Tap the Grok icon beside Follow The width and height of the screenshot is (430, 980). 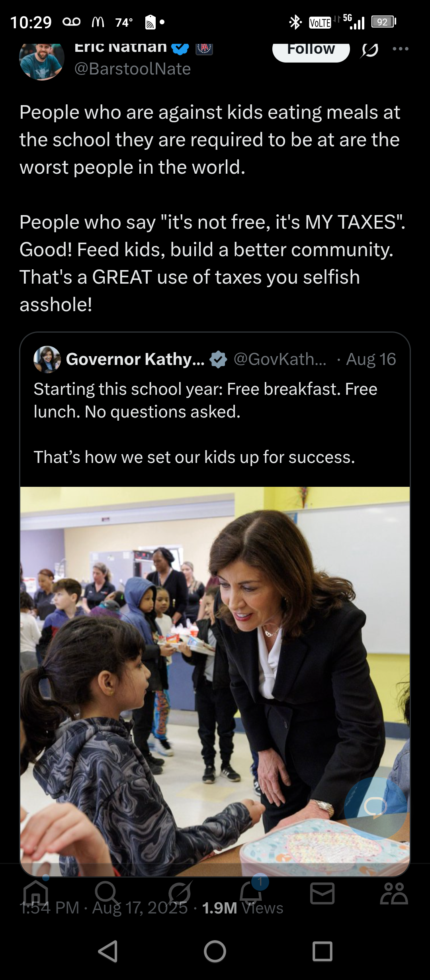369,50
